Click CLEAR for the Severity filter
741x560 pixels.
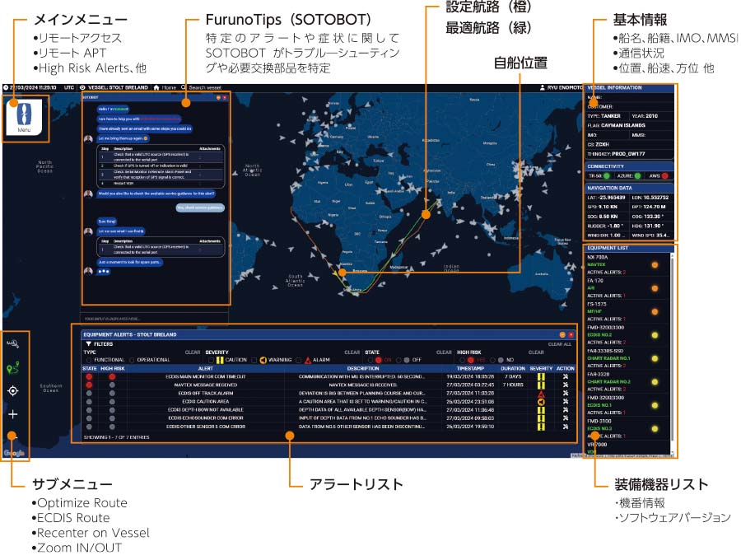(352, 352)
